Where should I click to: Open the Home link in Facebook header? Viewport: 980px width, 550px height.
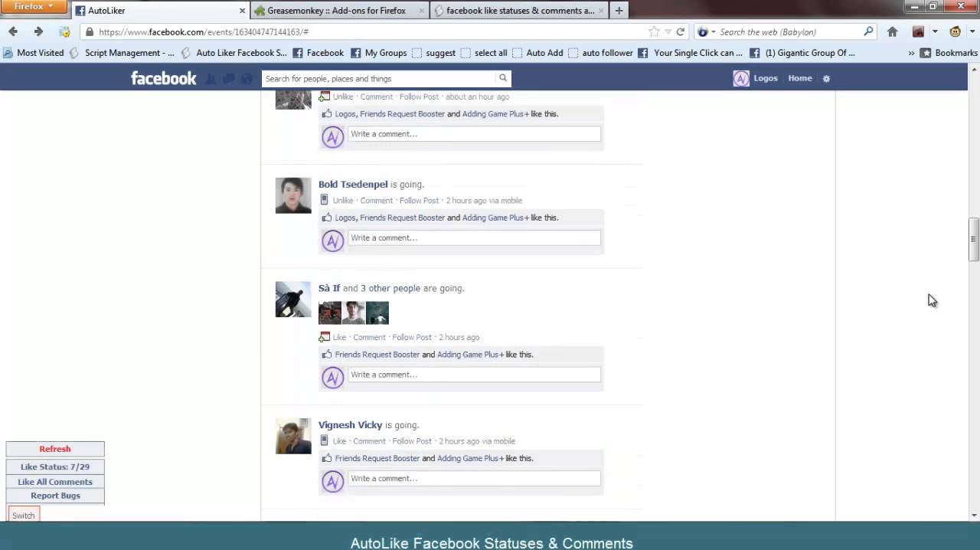pos(800,78)
